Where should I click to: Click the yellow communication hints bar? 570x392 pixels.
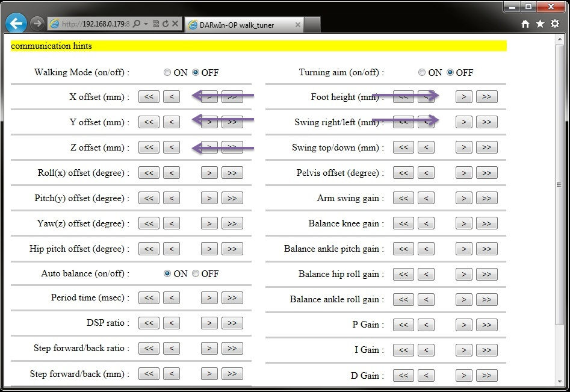click(258, 46)
